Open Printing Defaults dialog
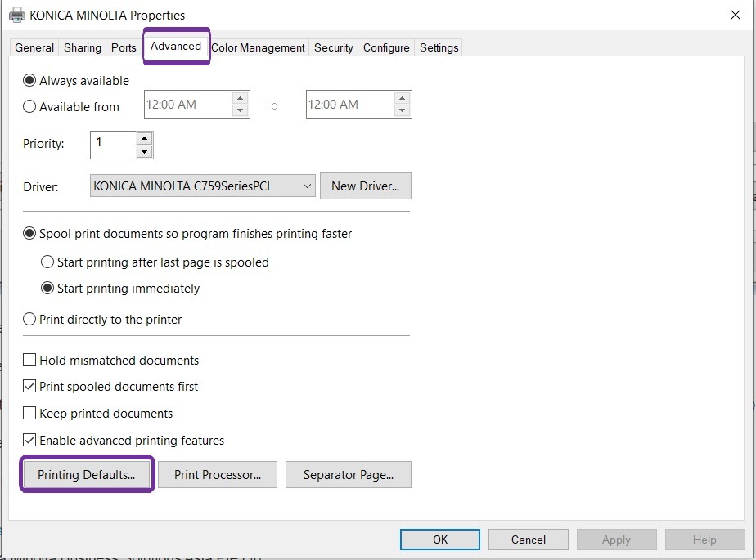The width and height of the screenshot is (756, 560). coord(87,473)
